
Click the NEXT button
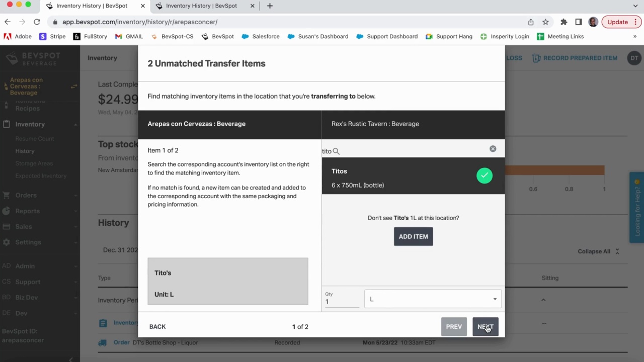(x=485, y=327)
